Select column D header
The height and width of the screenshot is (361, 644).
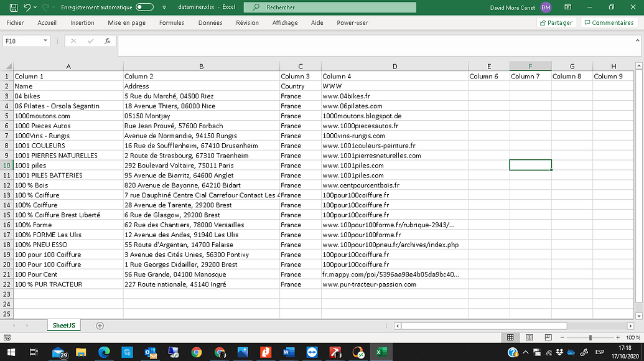coord(394,66)
